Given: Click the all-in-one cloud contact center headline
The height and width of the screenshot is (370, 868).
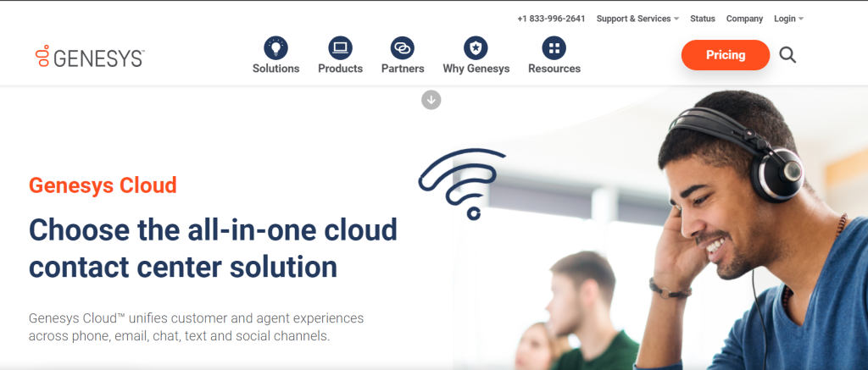Looking at the screenshot, I should click(x=213, y=248).
